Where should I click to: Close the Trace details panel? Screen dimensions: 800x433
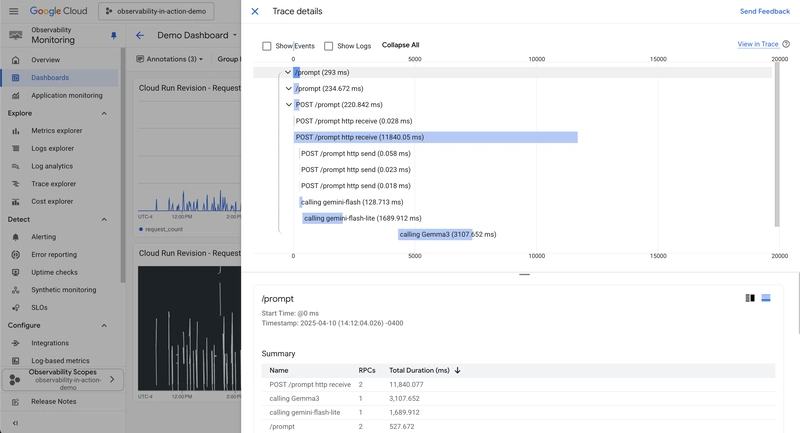(255, 11)
